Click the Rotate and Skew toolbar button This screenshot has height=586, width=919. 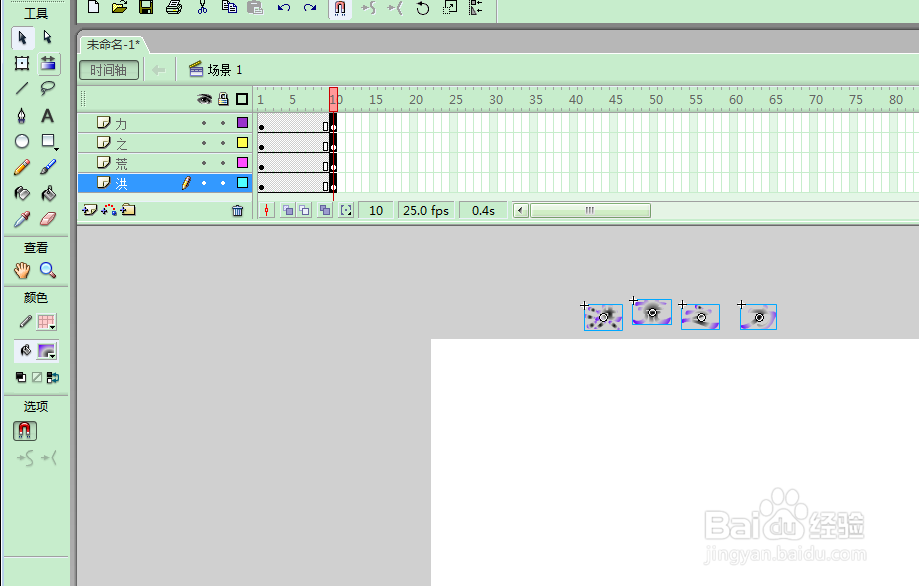pyautogui.click(x=423, y=8)
